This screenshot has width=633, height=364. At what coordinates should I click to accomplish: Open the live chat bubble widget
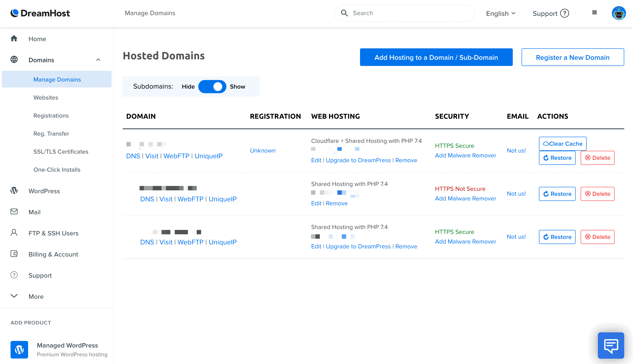[611, 345]
